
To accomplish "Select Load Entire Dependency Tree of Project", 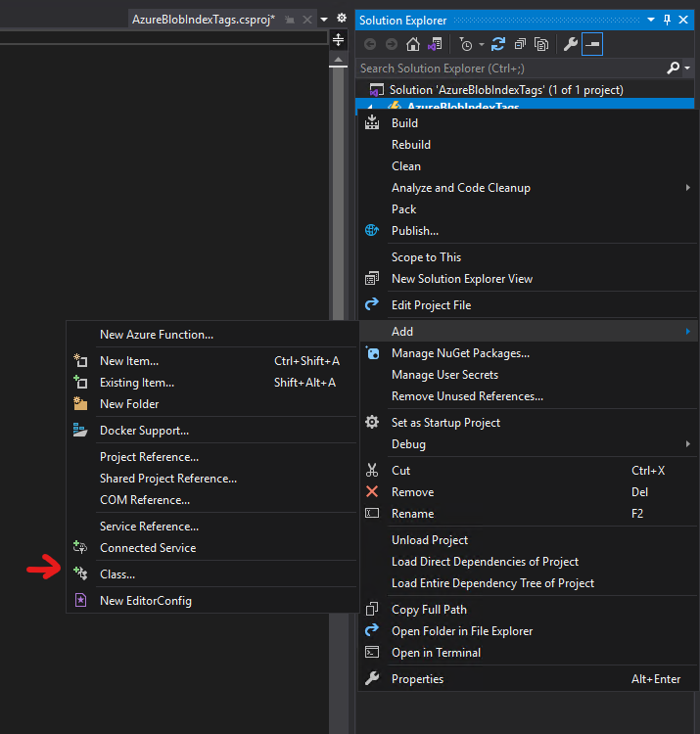I will pyautogui.click(x=528, y=583).
